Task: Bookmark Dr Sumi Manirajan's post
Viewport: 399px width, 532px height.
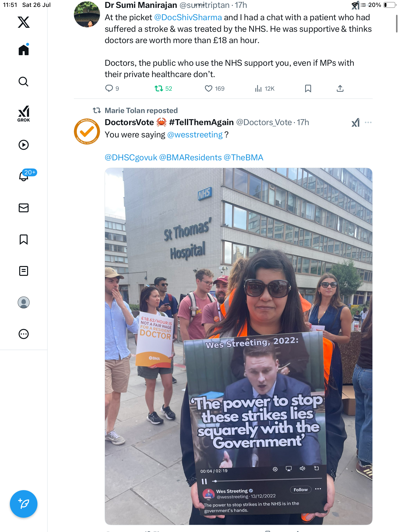Action: pyautogui.click(x=308, y=88)
